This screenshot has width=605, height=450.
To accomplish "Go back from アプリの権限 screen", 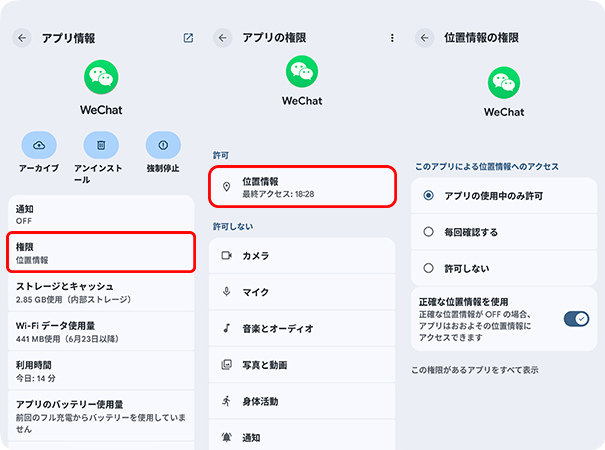I will [223, 38].
